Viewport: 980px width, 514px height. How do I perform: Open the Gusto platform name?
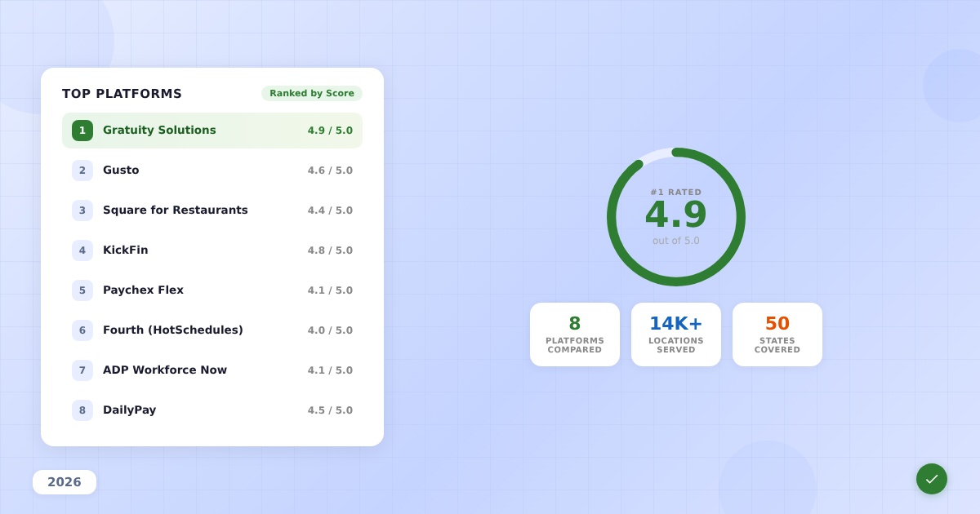click(121, 171)
